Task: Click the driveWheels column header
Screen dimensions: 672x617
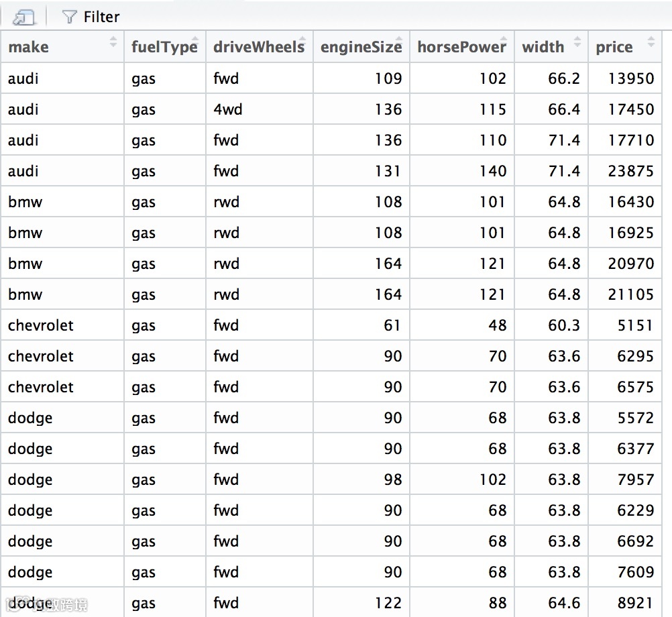Action: pyautogui.click(x=260, y=47)
